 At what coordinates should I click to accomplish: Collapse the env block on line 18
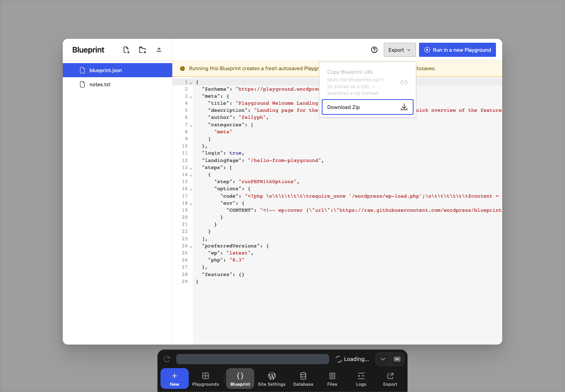pyautogui.click(x=191, y=204)
